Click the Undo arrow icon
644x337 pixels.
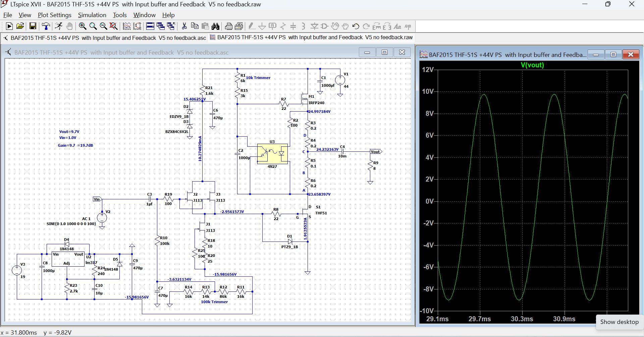[356, 26]
